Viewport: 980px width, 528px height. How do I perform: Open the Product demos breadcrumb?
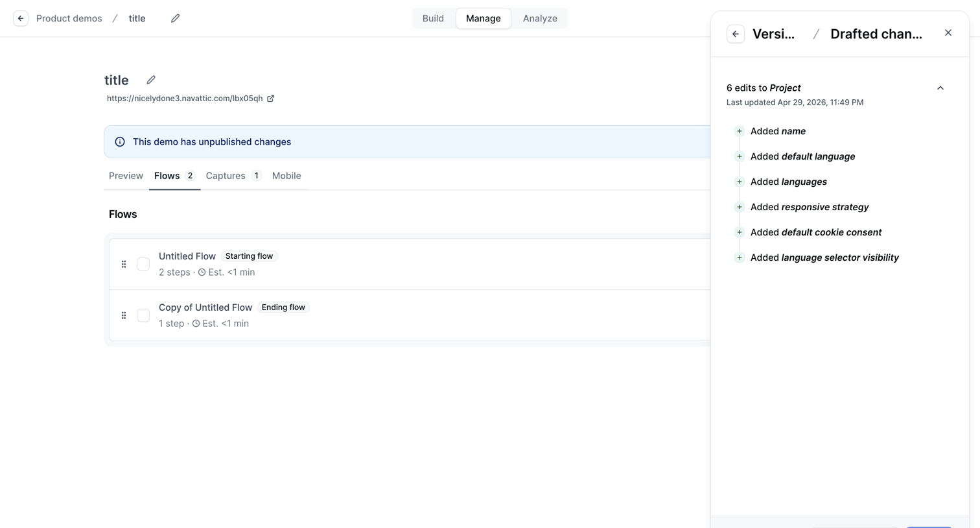click(x=69, y=18)
